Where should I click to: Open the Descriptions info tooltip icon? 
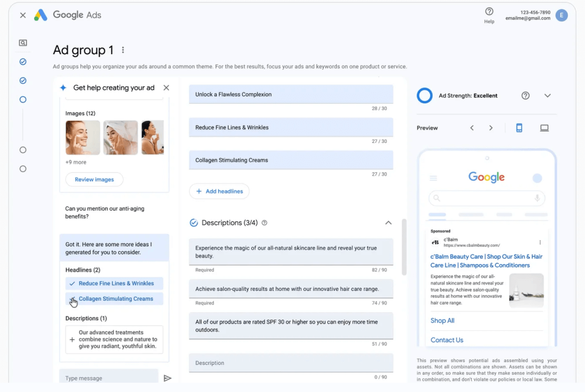(264, 223)
